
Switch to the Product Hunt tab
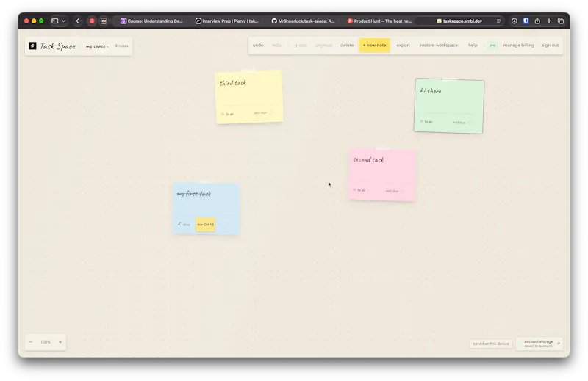tap(379, 21)
